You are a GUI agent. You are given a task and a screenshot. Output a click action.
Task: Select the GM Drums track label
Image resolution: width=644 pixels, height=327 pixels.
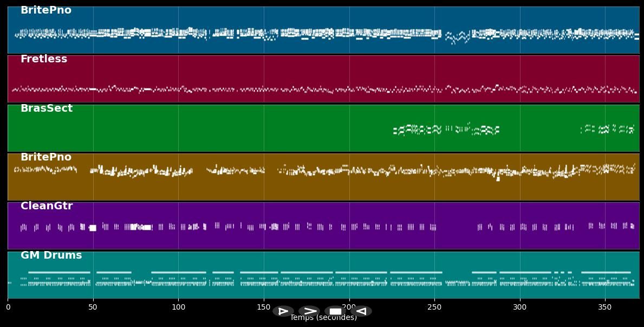point(51,255)
